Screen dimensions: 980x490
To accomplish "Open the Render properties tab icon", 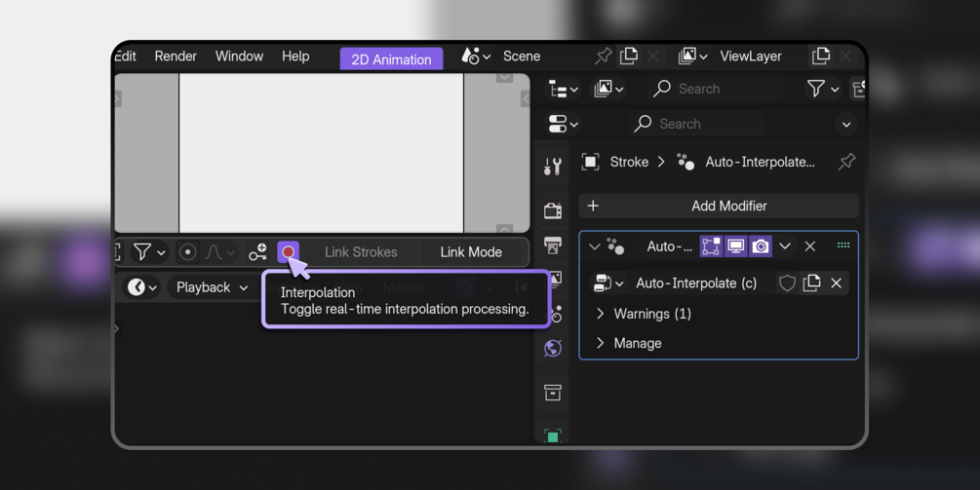I will click(553, 210).
